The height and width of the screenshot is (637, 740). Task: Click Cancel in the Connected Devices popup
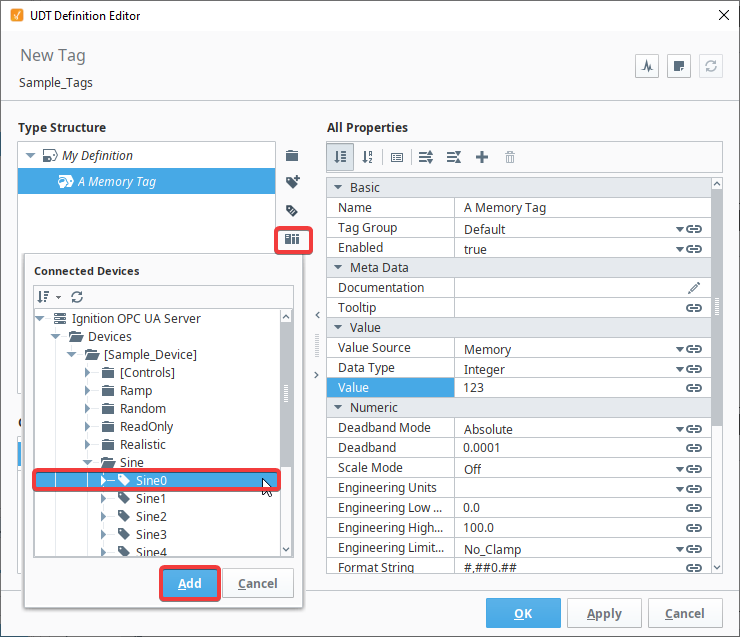click(258, 584)
